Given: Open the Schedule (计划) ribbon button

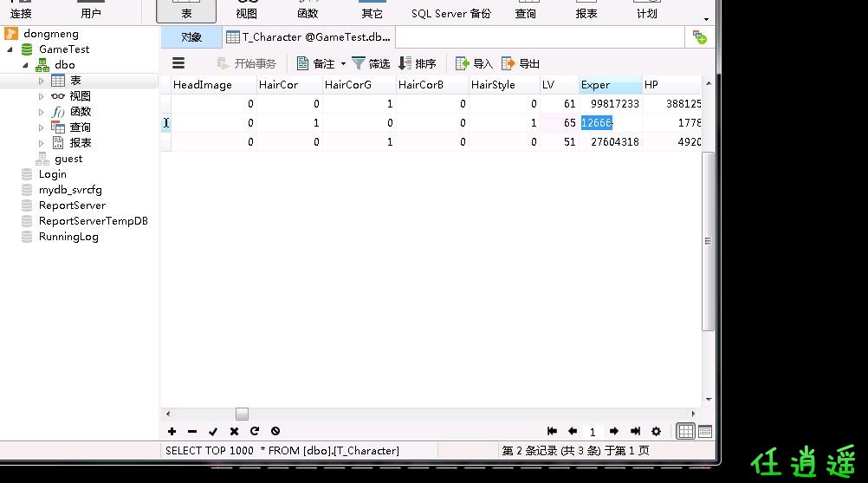Looking at the screenshot, I should click(646, 11).
